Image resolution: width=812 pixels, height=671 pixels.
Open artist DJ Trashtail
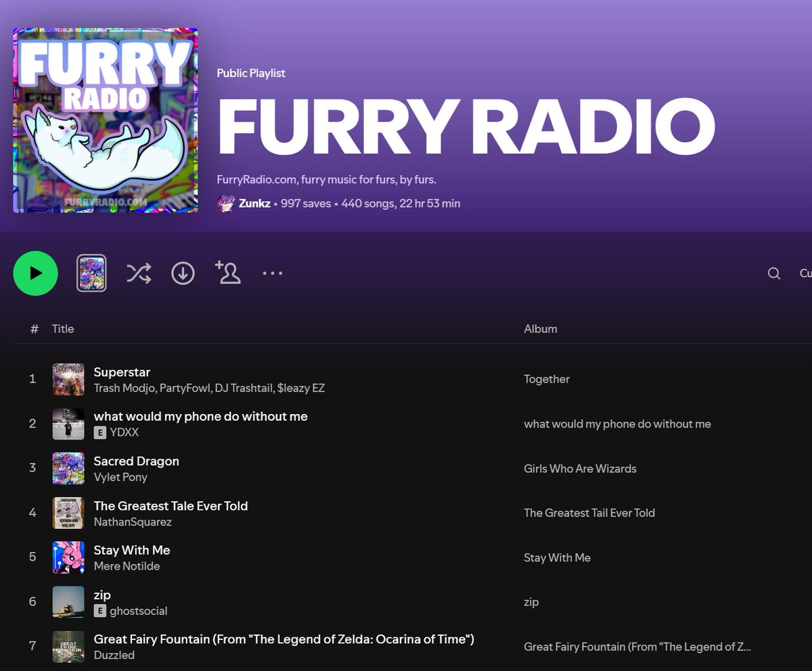coord(243,388)
